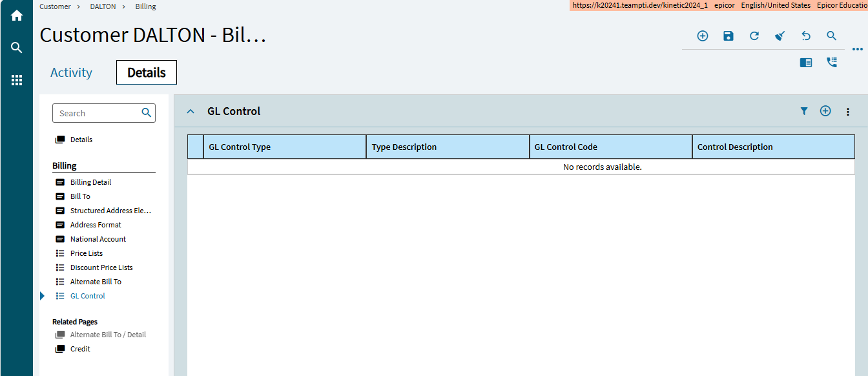Toggle the side panel layout icon
The width and height of the screenshot is (868, 376).
[x=806, y=63]
